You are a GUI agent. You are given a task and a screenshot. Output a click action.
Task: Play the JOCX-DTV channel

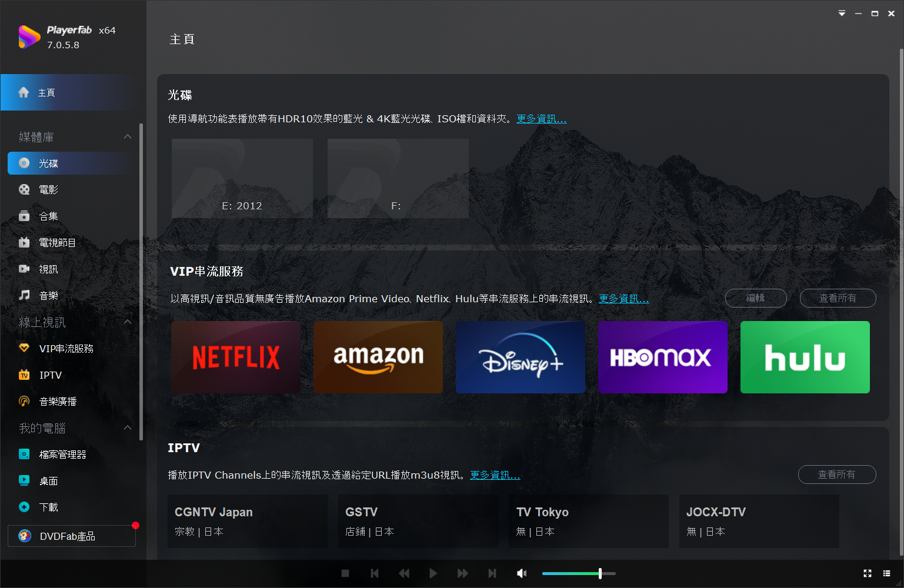759,521
